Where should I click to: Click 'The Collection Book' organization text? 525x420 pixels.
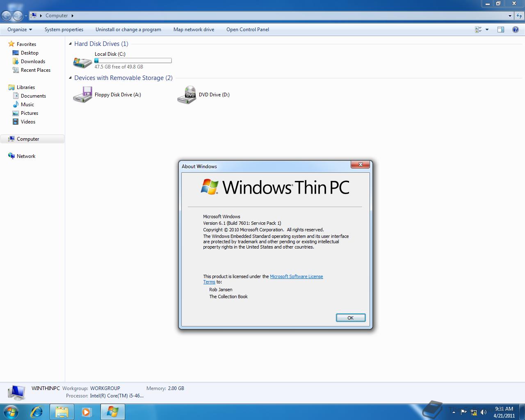tap(228, 297)
